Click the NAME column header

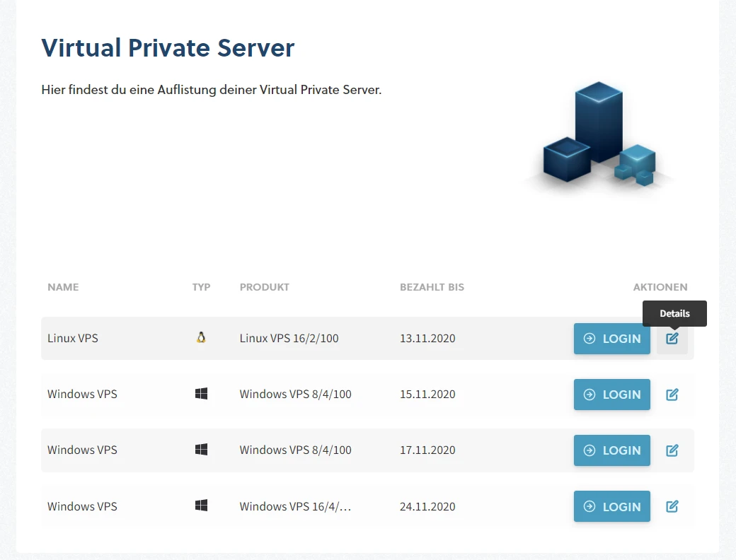tap(63, 287)
